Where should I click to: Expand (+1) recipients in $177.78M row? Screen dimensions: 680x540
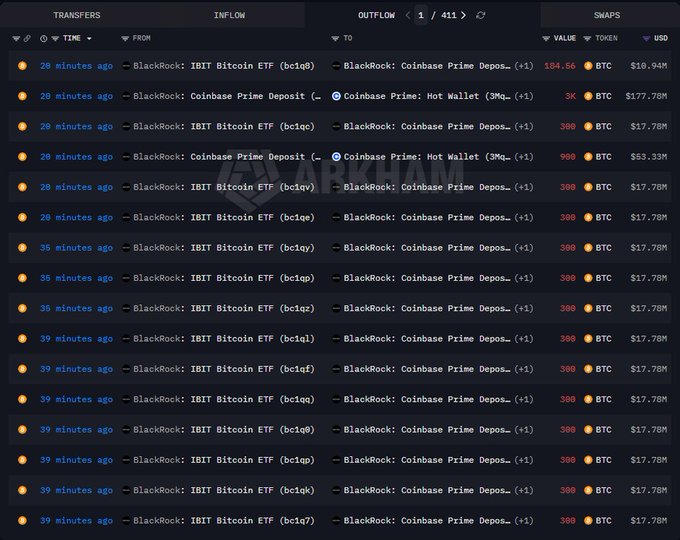524,96
